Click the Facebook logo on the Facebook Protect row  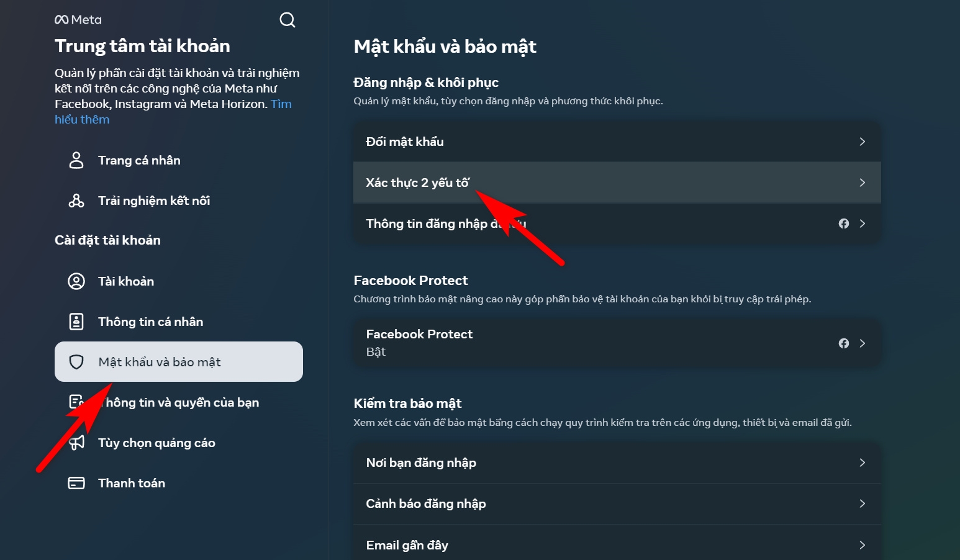tap(843, 343)
